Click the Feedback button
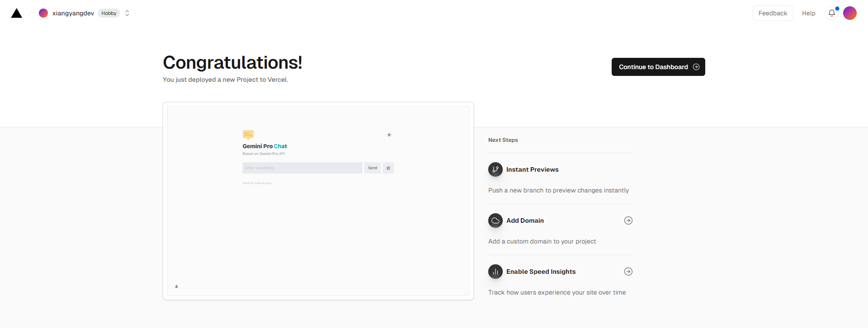The width and height of the screenshot is (868, 328). pyautogui.click(x=773, y=13)
